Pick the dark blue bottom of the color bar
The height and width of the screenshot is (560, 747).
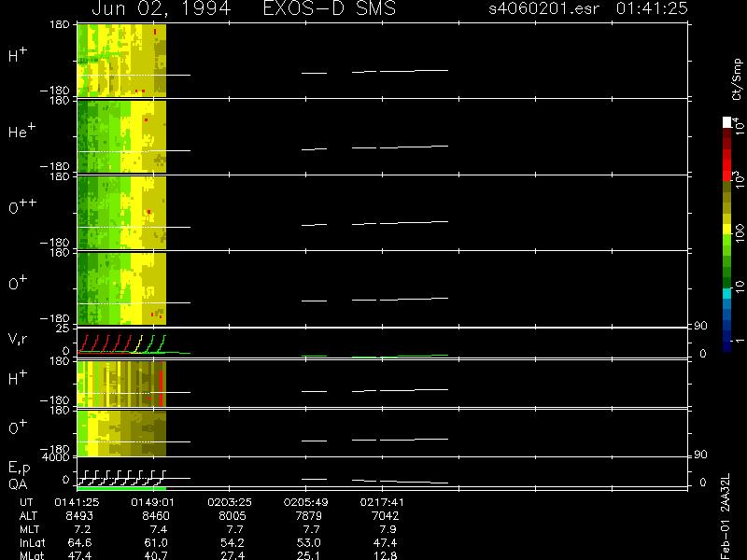(x=727, y=346)
